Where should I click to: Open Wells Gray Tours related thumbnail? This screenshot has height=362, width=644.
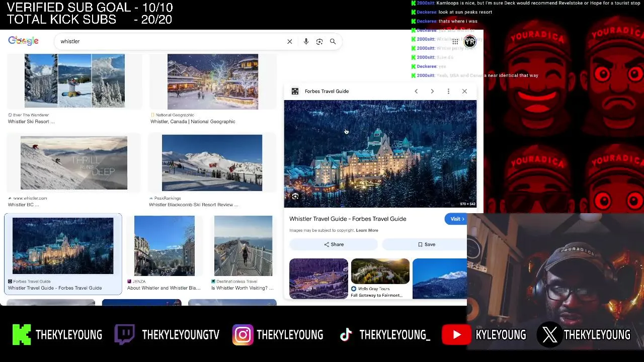pyautogui.click(x=380, y=271)
